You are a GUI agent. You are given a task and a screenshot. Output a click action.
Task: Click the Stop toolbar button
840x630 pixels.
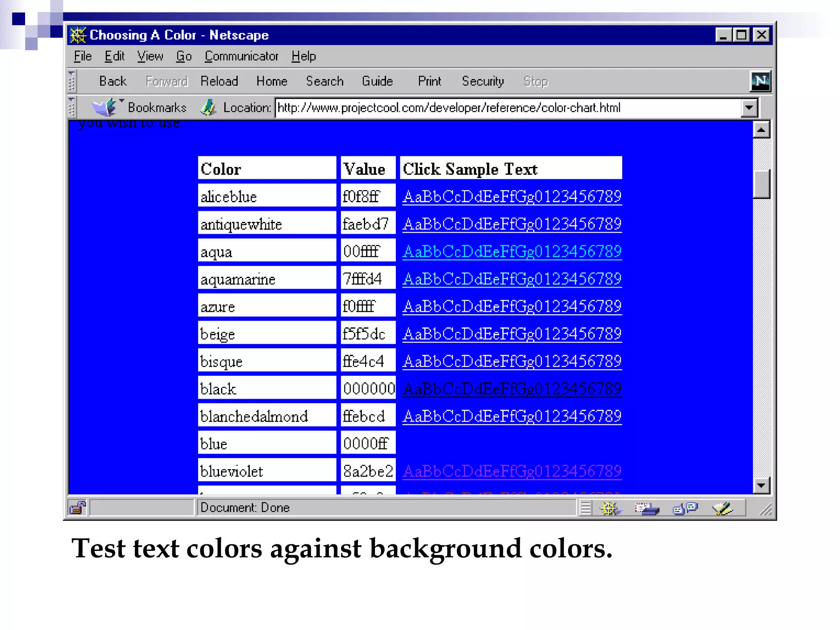pyautogui.click(x=536, y=81)
